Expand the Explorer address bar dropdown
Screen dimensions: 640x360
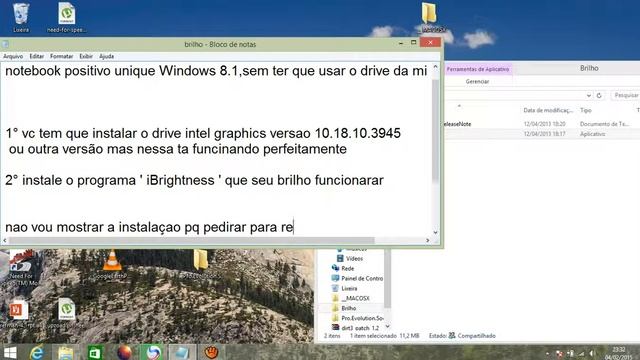(589, 96)
